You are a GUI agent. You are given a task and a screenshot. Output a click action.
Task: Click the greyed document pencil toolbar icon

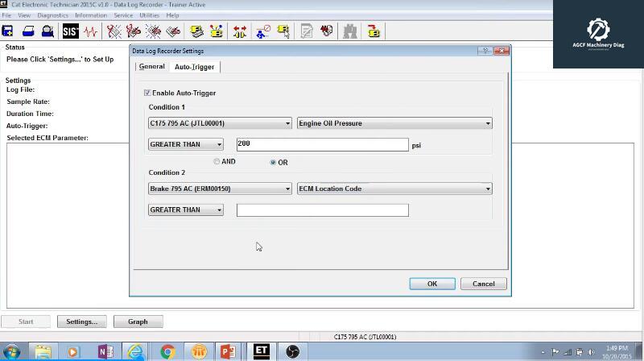click(307, 31)
